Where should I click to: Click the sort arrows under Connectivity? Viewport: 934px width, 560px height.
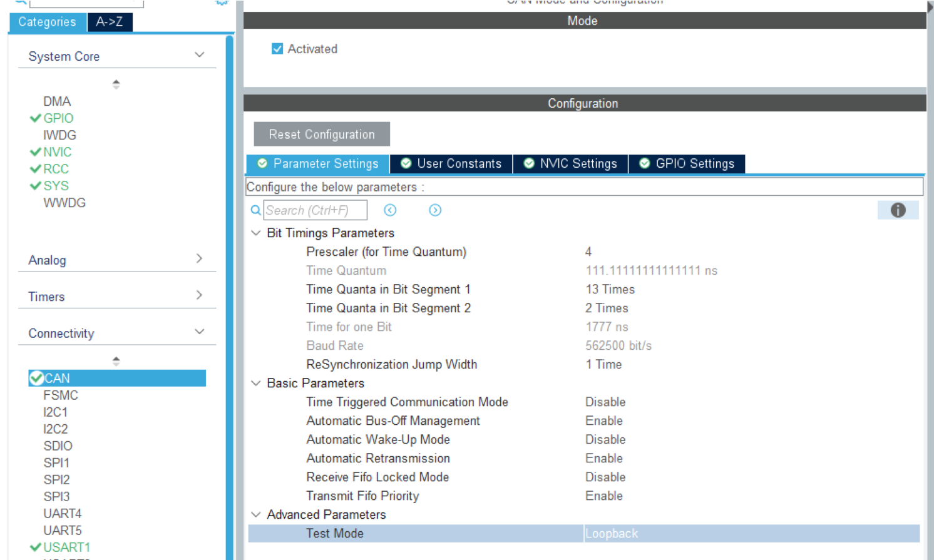(116, 361)
